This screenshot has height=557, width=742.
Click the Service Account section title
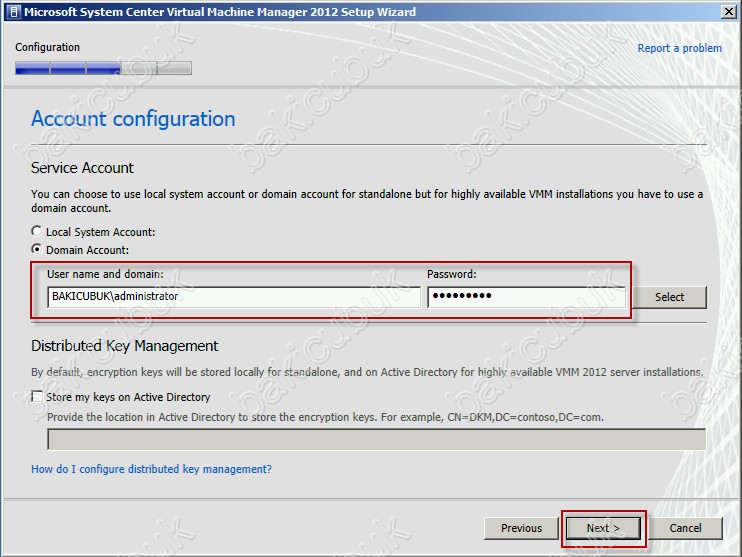click(x=82, y=168)
